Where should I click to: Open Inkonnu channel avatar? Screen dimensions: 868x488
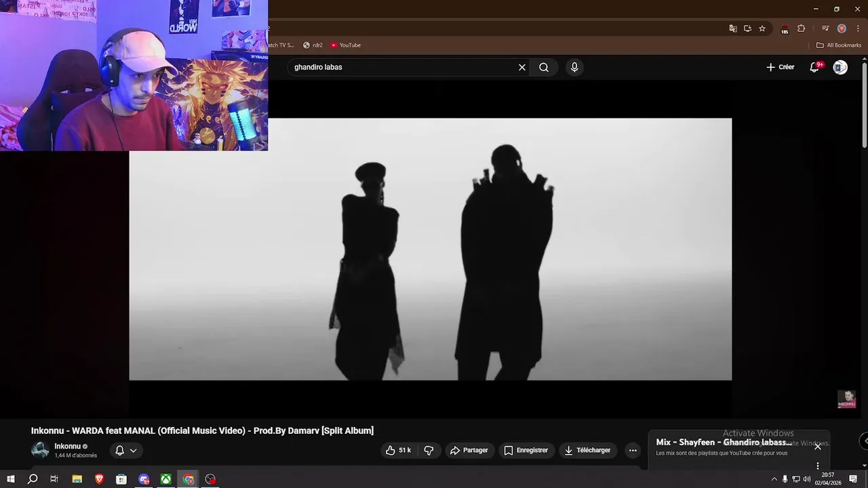click(x=40, y=450)
